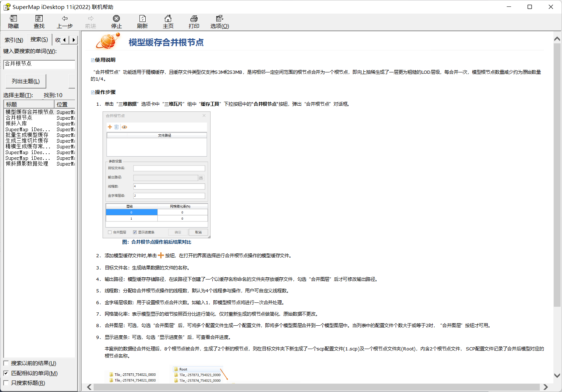Click the page title 模型缓存合并根节点
Image resolution: width=562 pixels, height=392 pixels.
166,42
